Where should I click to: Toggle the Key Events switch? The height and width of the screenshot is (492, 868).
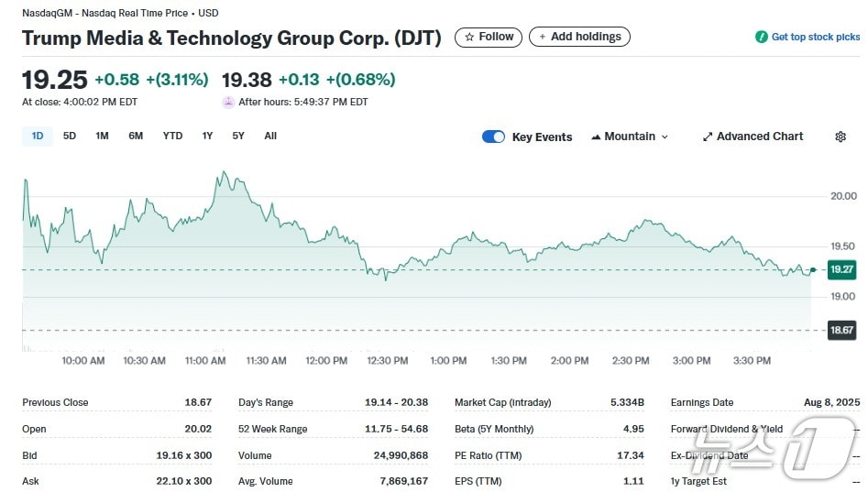click(493, 137)
